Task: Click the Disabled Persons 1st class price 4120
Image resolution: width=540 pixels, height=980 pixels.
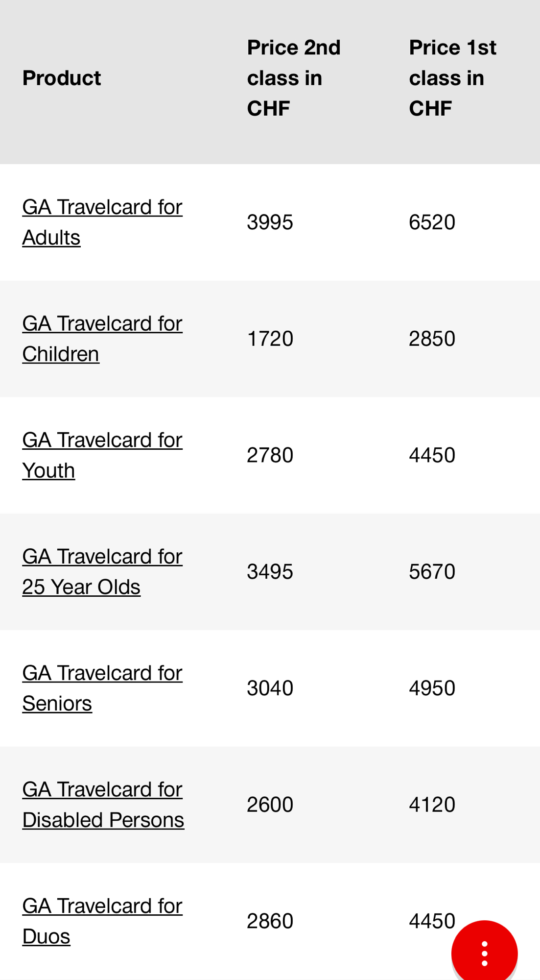Action: click(432, 805)
